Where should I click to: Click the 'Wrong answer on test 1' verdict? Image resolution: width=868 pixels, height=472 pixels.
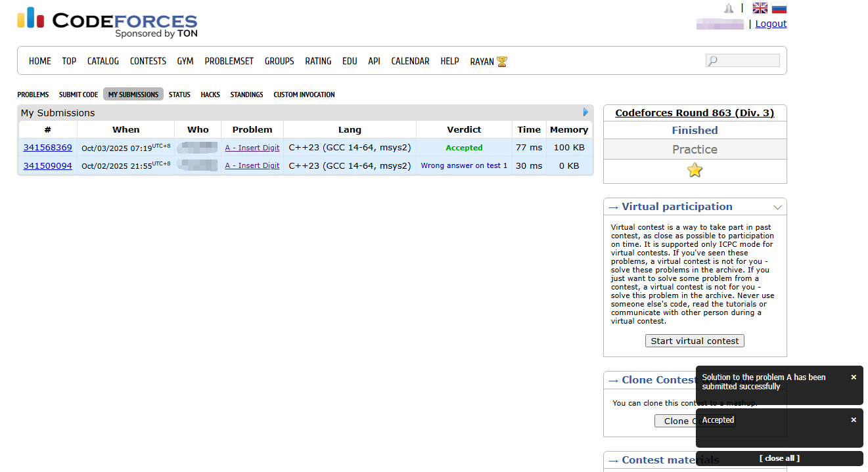pos(464,165)
